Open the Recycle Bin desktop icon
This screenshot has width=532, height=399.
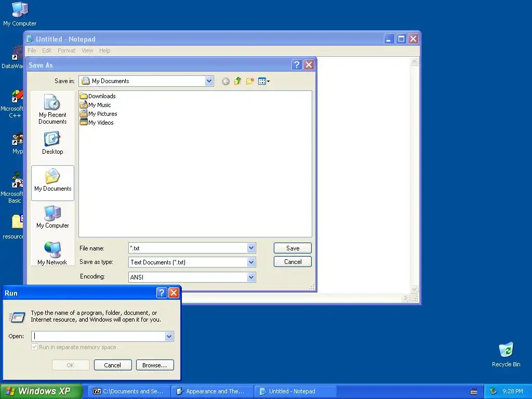point(506,354)
